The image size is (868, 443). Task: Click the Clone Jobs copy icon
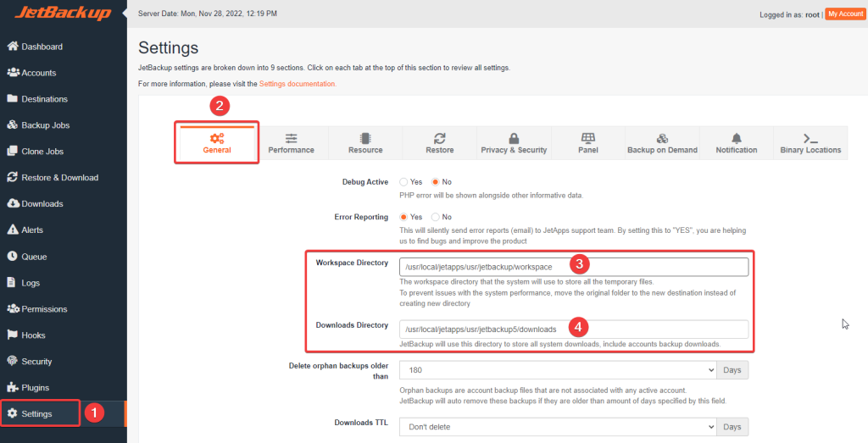pyautogui.click(x=13, y=151)
